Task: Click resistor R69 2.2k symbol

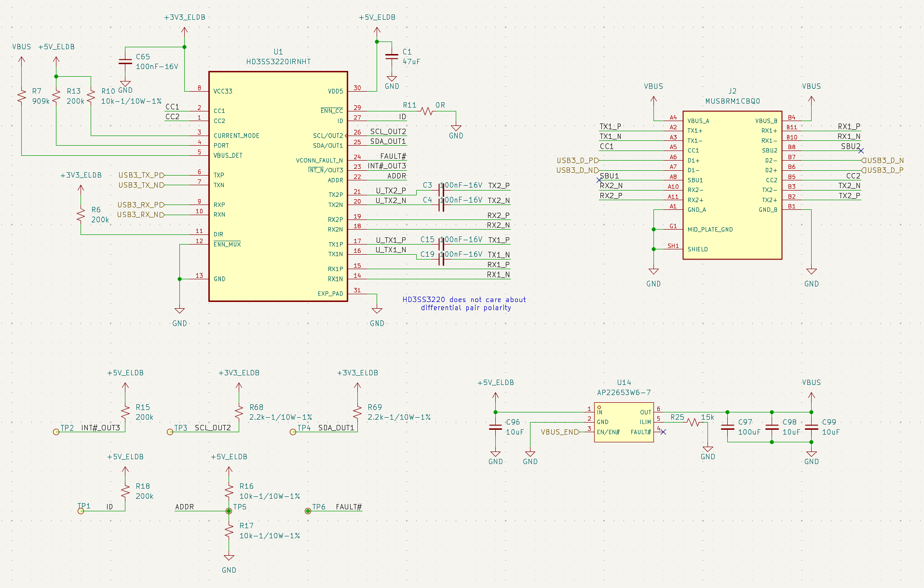Action: click(x=357, y=412)
